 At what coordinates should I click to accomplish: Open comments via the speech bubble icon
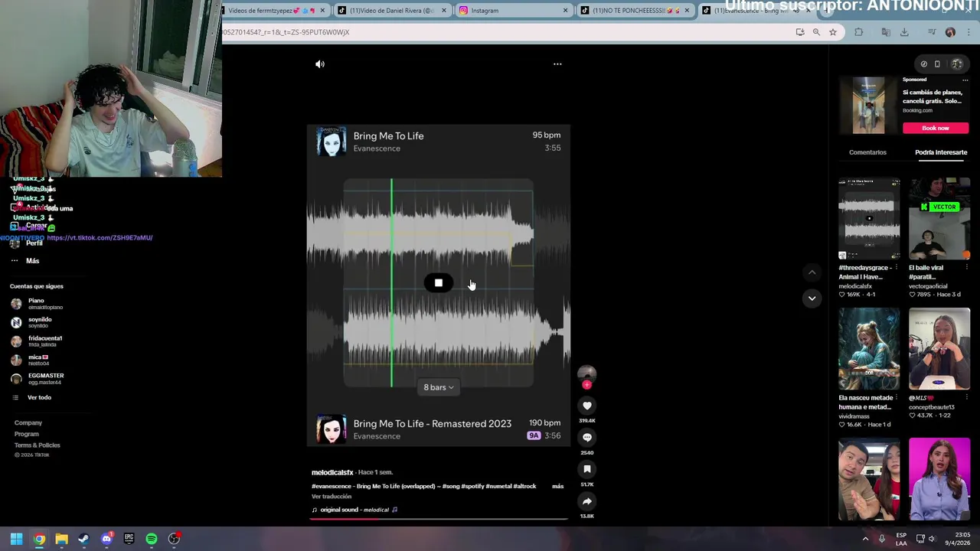click(587, 438)
